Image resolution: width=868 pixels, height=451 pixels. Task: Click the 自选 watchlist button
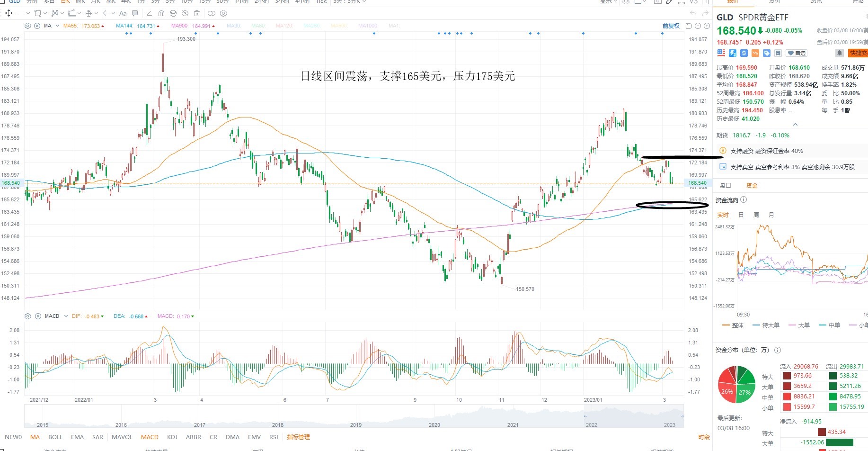(x=797, y=53)
